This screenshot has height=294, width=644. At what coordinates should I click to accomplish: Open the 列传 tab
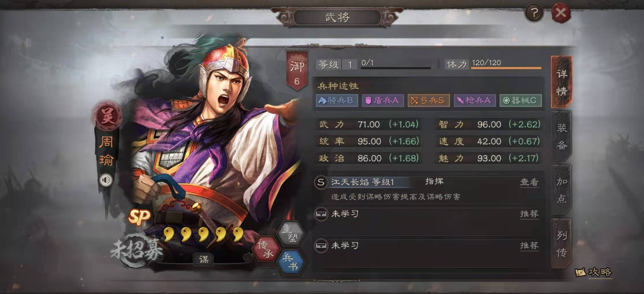point(561,244)
